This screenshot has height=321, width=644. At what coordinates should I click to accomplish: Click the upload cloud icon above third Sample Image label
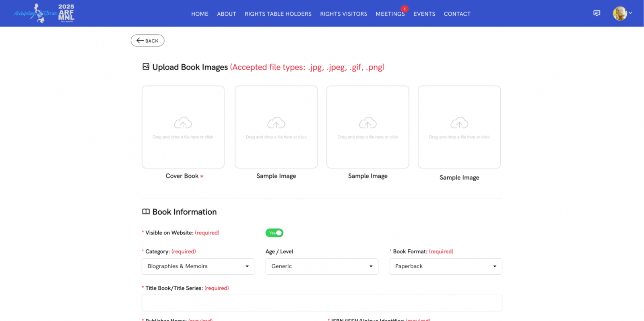tap(459, 123)
